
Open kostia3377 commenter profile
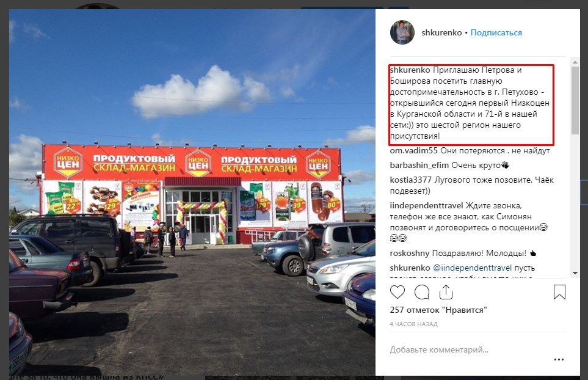coord(411,180)
